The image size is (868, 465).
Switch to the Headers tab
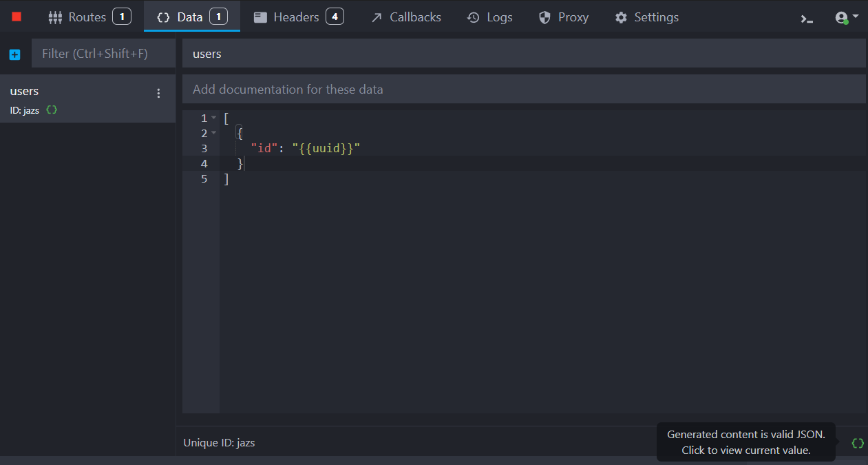coord(297,17)
